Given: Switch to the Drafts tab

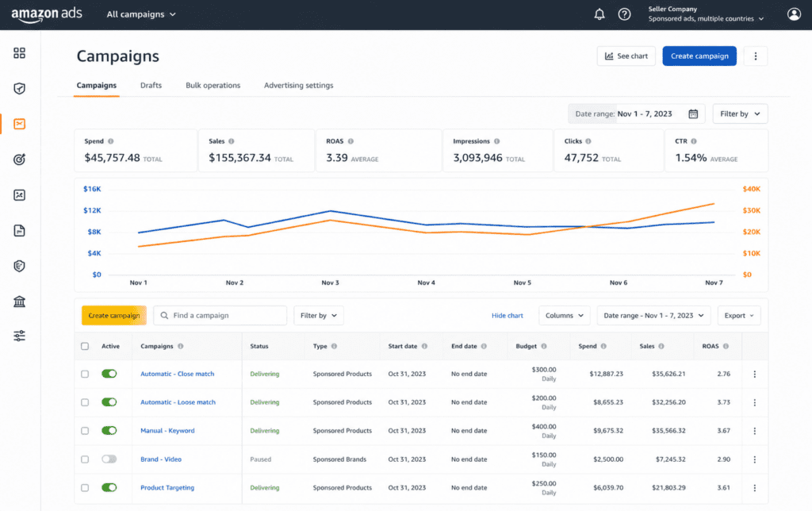Looking at the screenshot, I should (151, 86).
